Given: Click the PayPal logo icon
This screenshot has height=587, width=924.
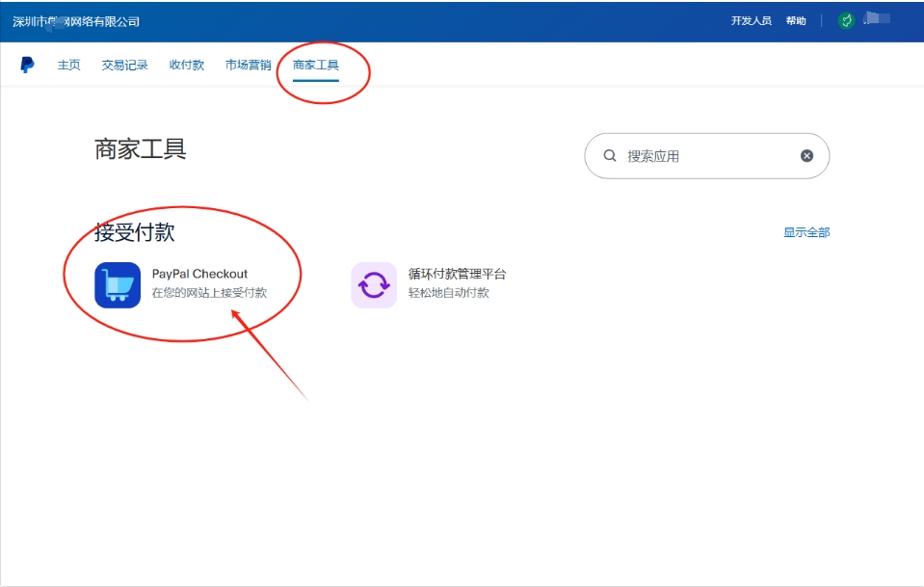Looking at the screenshot, I should [27, 65].
